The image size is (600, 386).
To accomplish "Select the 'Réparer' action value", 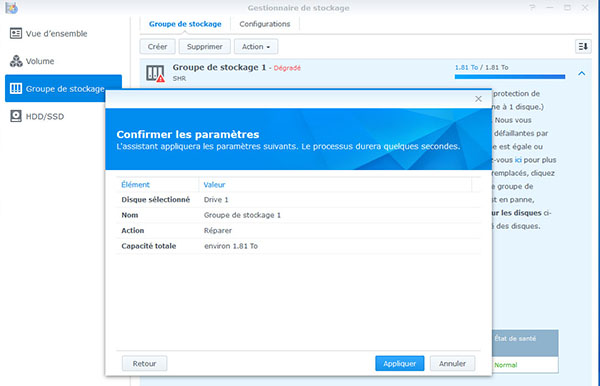I will click(218, 231).
